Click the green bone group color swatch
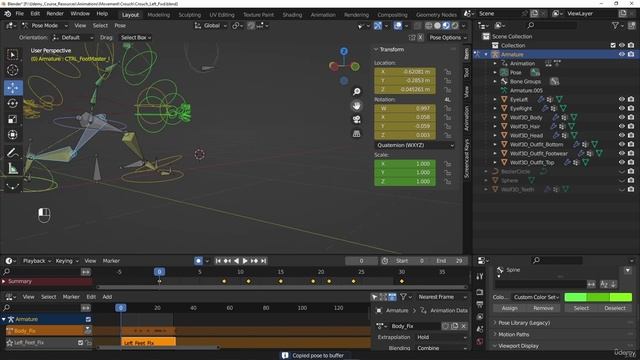The height and width of the screenshot is (360, 640). click(x=598, y=297)
